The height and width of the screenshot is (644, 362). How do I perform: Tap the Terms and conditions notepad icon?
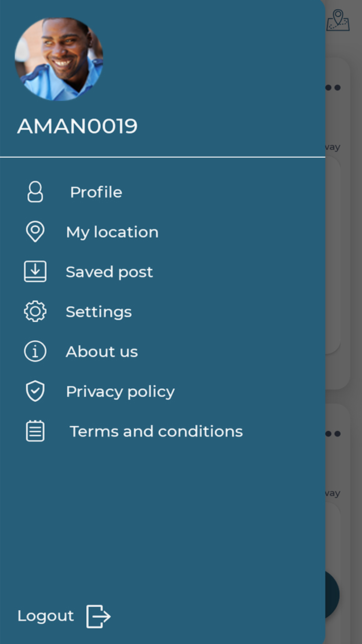[35, 431]
